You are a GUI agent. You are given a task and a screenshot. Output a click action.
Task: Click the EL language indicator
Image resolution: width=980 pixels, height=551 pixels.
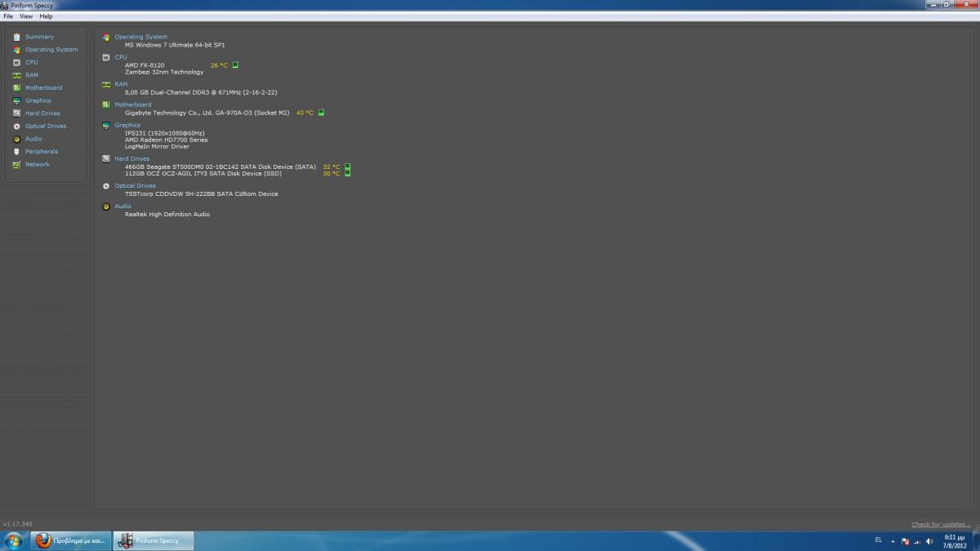coord(879,540)
